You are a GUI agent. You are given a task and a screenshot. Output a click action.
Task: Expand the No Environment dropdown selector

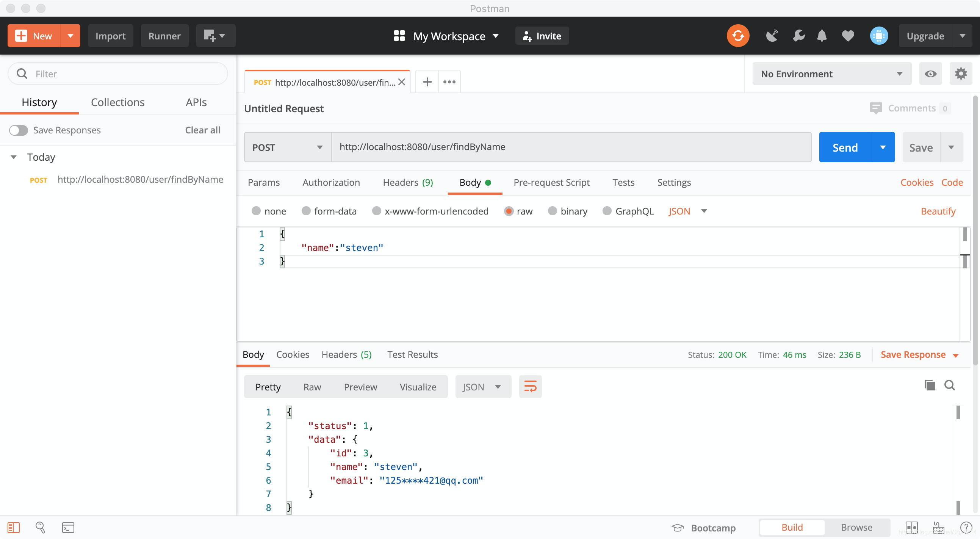click(831, 74)
